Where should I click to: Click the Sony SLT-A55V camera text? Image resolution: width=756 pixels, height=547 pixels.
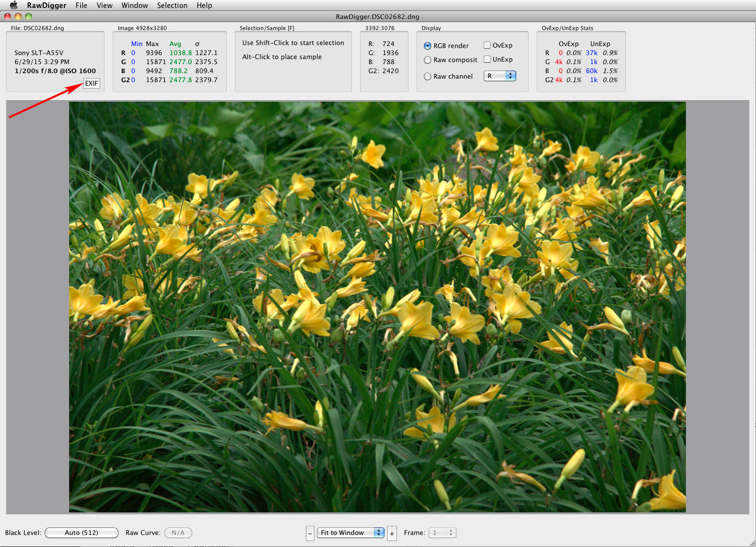[x=39, y=53]
